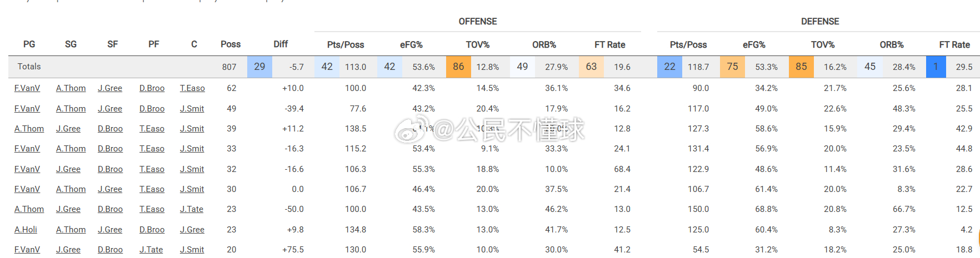This screenshot has width=980, height=258.
Task: Click T.Easo link in the 62-possession row
Action: [x=192, y=88]
